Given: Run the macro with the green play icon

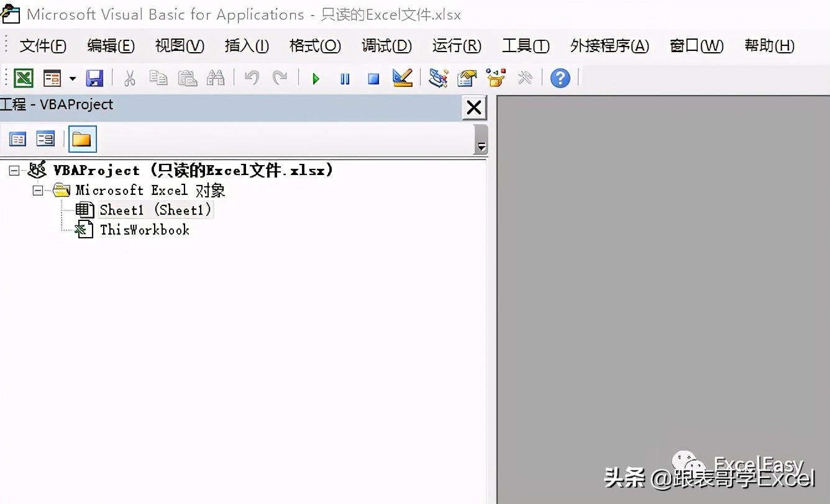Looking at the screenshot, I should click(316, 79).
